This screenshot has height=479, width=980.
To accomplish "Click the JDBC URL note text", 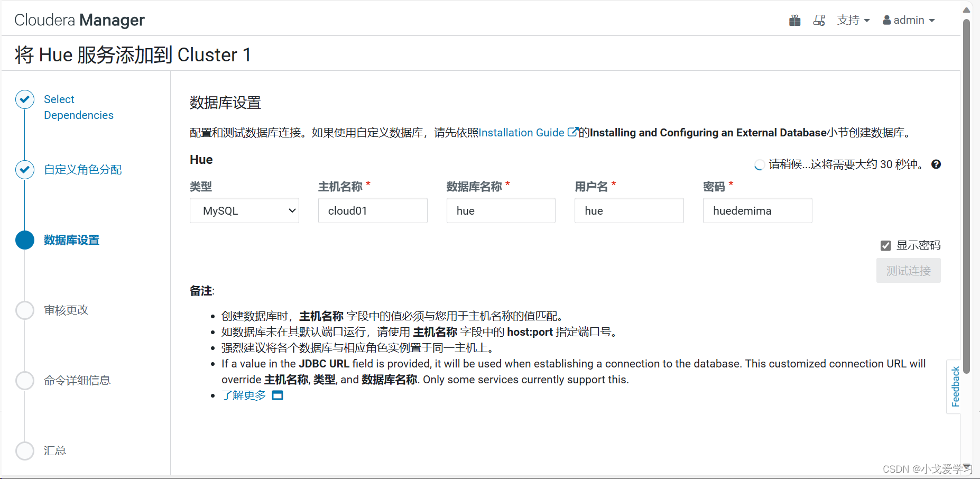I will pyautogui.click(x=574, y=372).
